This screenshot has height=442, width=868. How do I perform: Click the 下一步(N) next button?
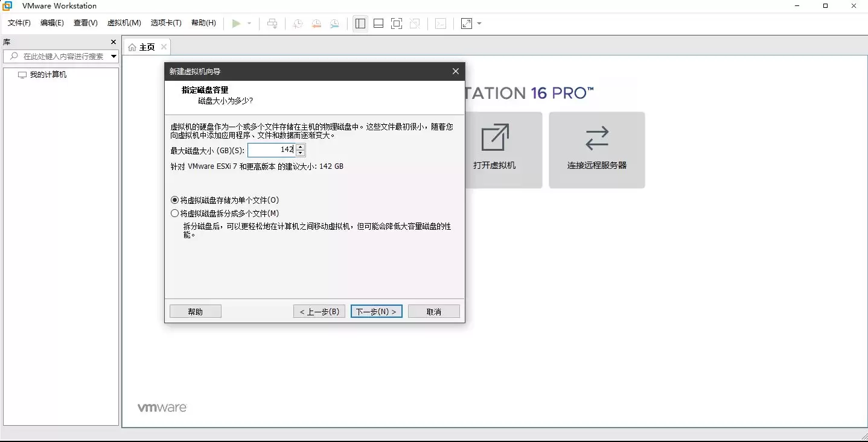pos(376,311)
